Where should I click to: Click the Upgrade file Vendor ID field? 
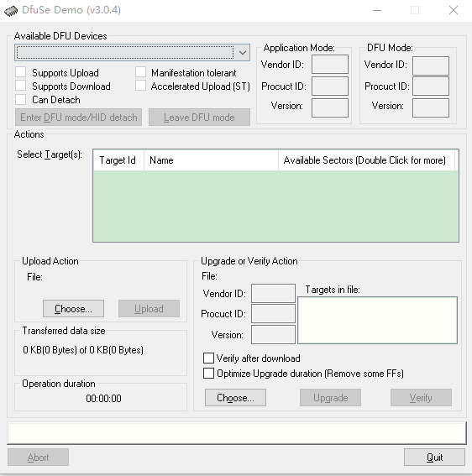coord(273,293)
